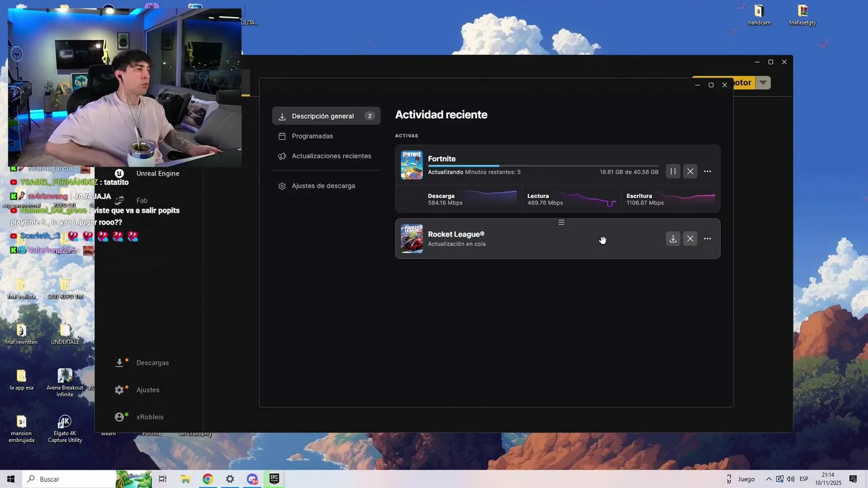
Task: Open the Rocket League three-dot options menu
Action: coord(707,239)
